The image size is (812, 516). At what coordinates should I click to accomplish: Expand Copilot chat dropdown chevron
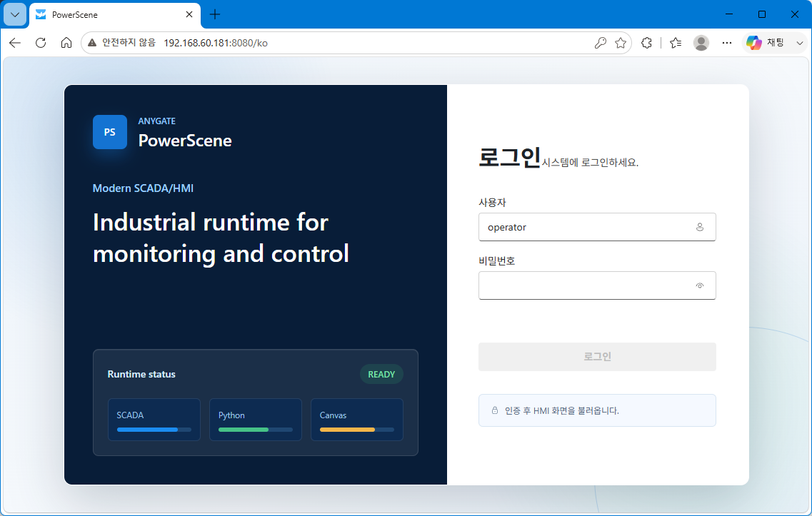(799, 43)
